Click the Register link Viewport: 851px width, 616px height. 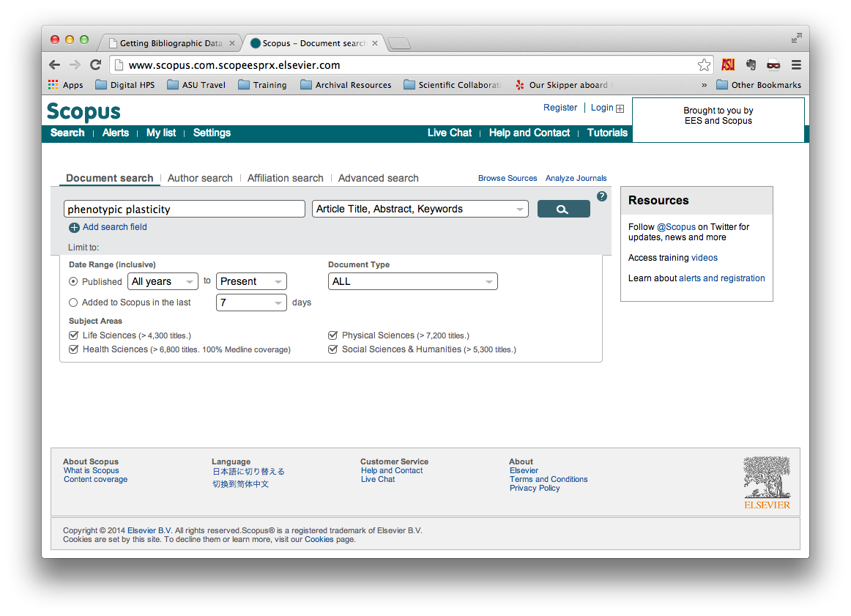tap(560, 108)
